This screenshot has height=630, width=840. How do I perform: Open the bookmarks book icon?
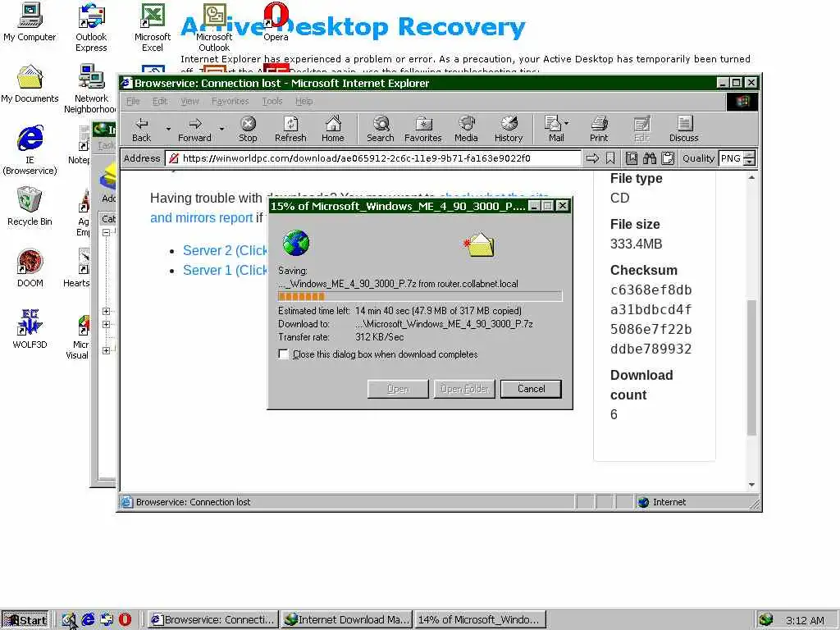pyautogui.click(x=632, y=158)
